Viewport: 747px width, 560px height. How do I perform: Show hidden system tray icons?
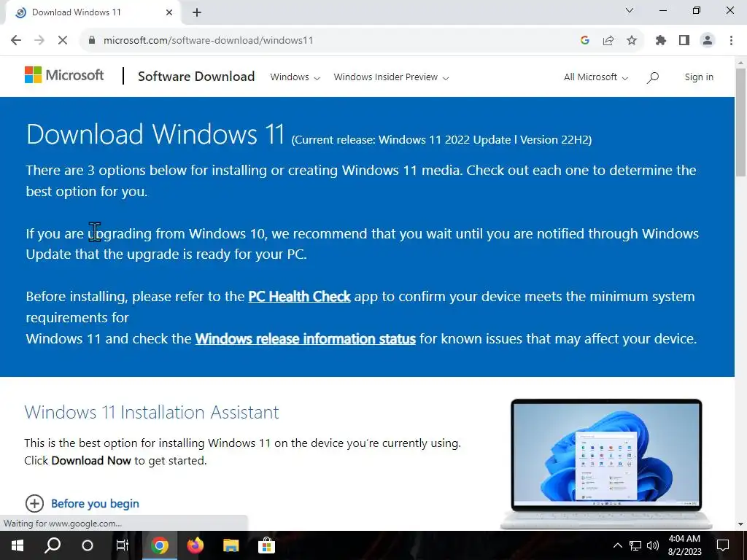(x=617, y=545)
